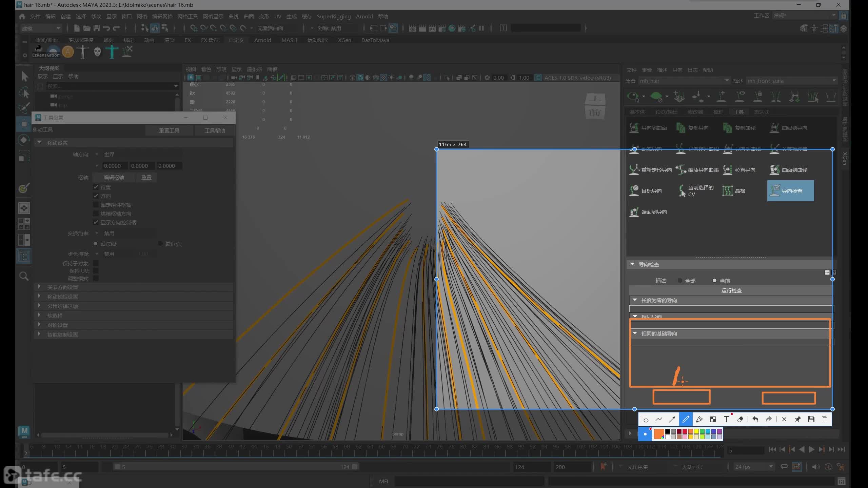This screenshot has height=488, width=868.
Task: Click the 工具帮助 button
Action: click(215, 130)
